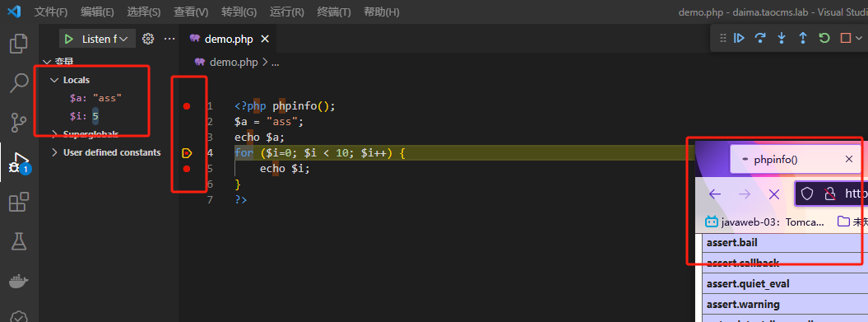
Task: Click the browser back arrow
Action: tap(715, 194)
